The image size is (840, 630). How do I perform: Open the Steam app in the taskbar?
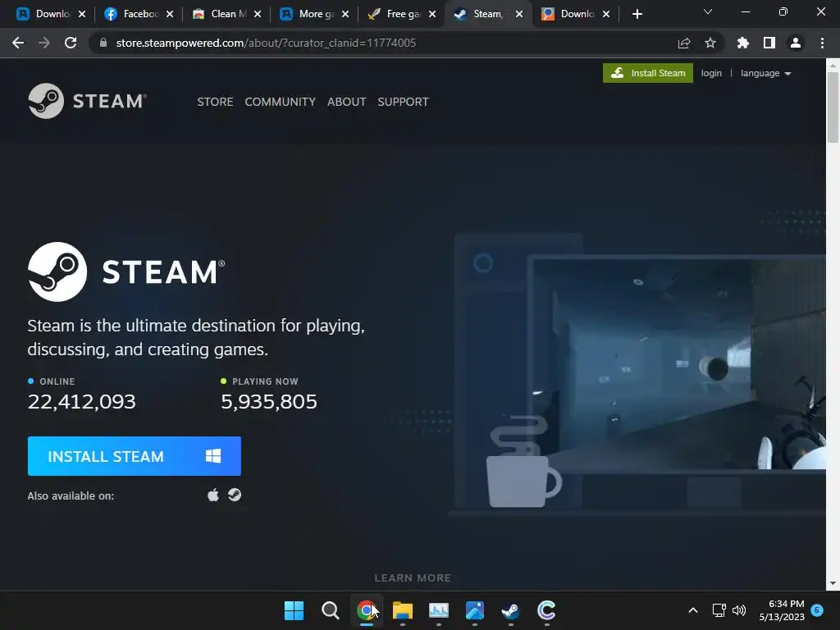coord(510,610)
